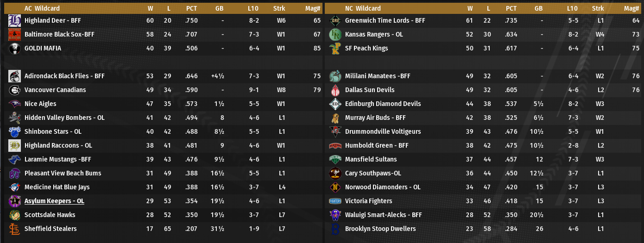The width and height of the screenshot is (644, 243).
Task: Click the Medicine Hat Blue Jays logo
Action: click(x=14, y=187)
